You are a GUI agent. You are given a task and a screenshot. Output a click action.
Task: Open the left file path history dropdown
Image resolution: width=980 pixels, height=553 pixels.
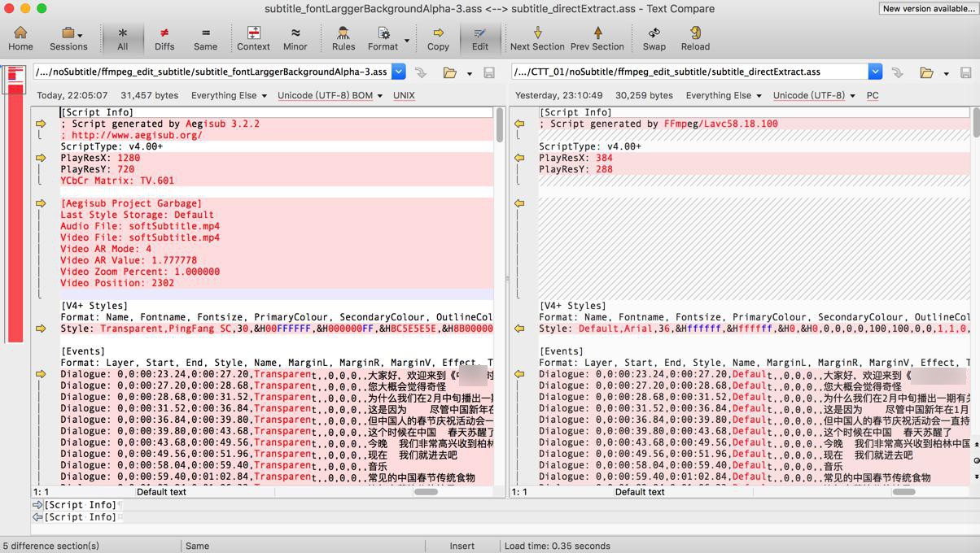[399, 72]
